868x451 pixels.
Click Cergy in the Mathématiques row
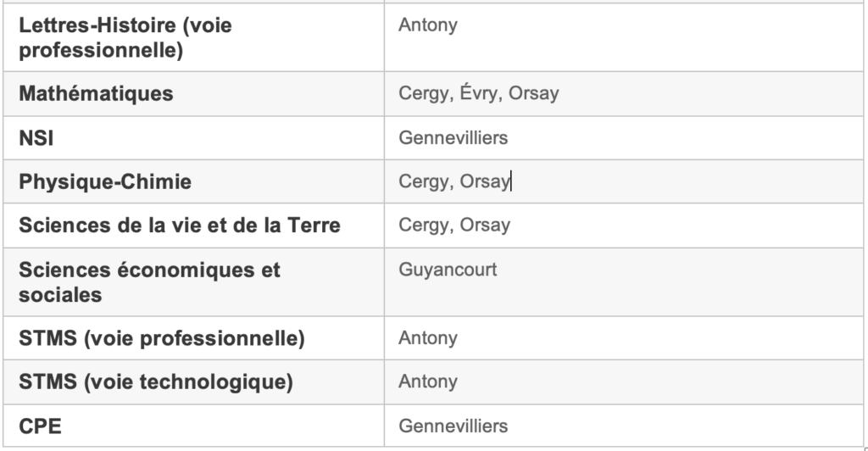(423, 93)
